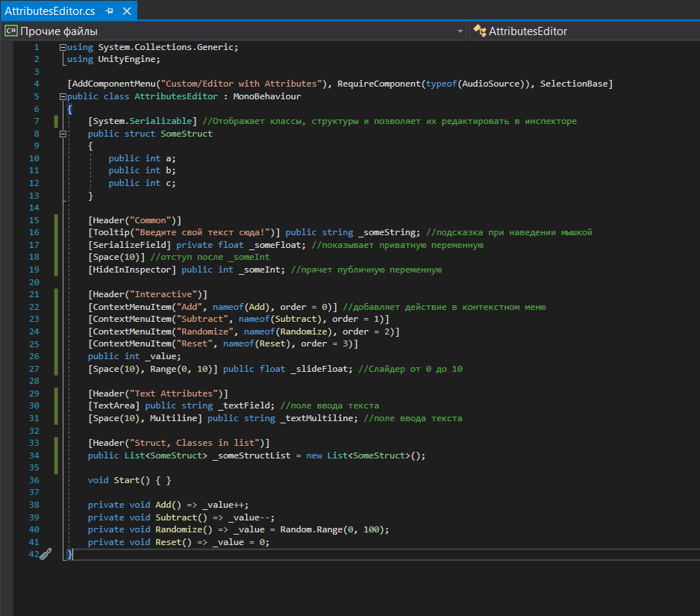Click line number 1 in the gutter
Viewport: 700px width, 616px height.
coord(37,47)
